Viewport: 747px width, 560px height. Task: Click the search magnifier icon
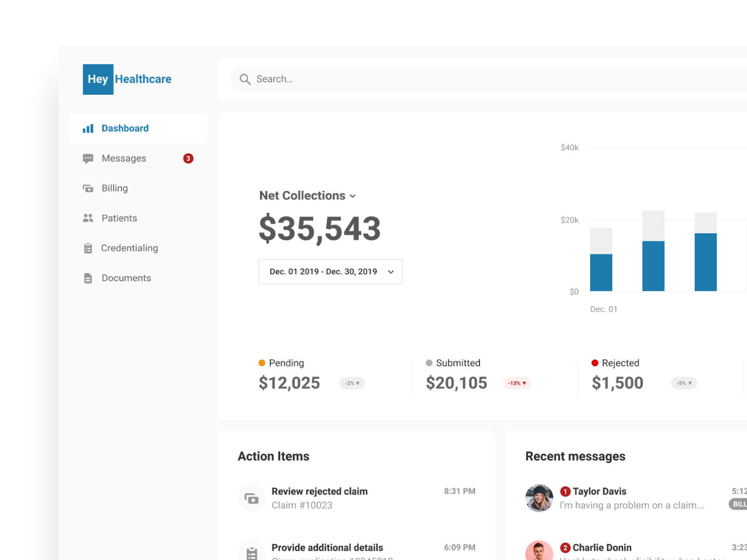pyautogui.click(x=245, y=79)
